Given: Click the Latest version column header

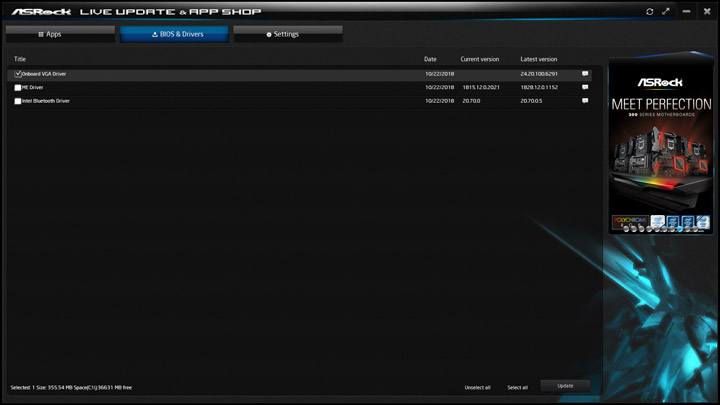Looking at the screenshot, I should click(539, 59).
